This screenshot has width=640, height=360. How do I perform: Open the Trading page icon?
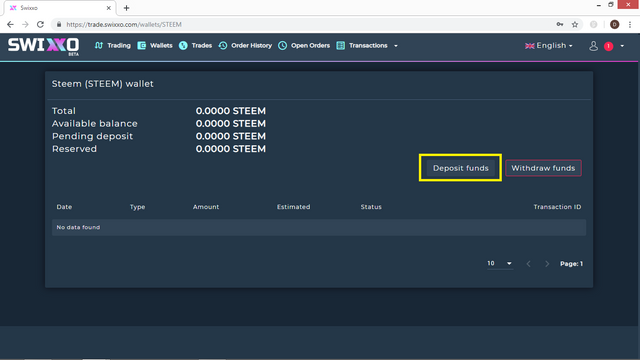click(99, 45)
